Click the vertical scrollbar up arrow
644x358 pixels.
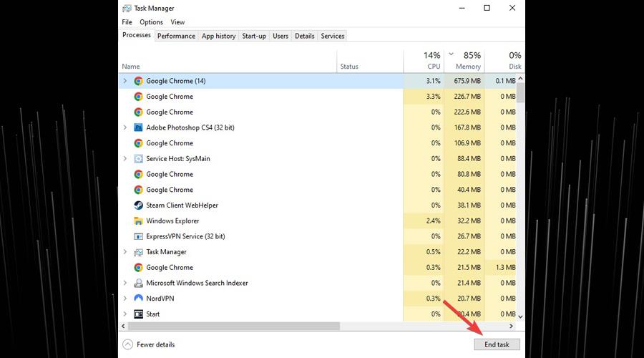click(520, 78)
